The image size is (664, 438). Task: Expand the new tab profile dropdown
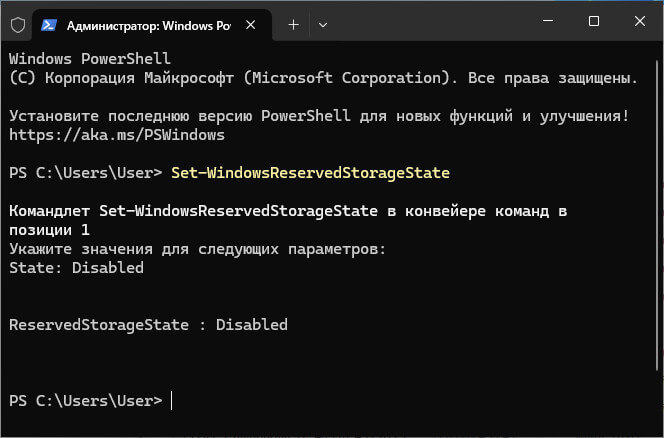click(x=323, y=22)
